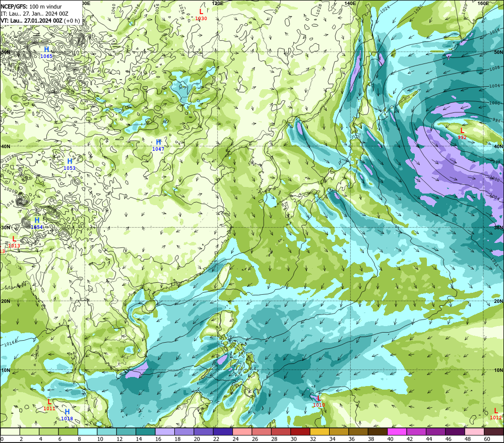The image size is (504, 443).
Task: Select the L 992 low-pressure center
Action: (x=462, y=134)
